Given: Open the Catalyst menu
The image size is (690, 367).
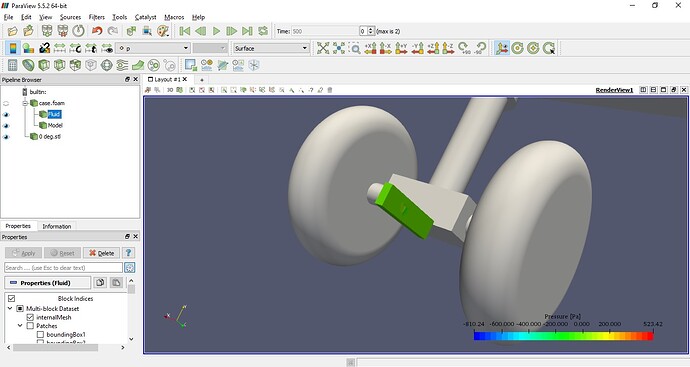Looking at the screenshot, I should click(145, 17).
